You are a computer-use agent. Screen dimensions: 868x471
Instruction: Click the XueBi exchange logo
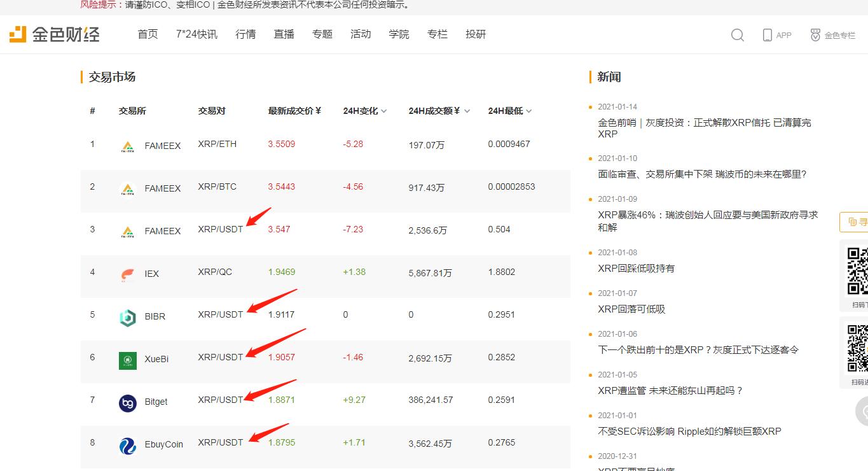click(x=127, y=358)
